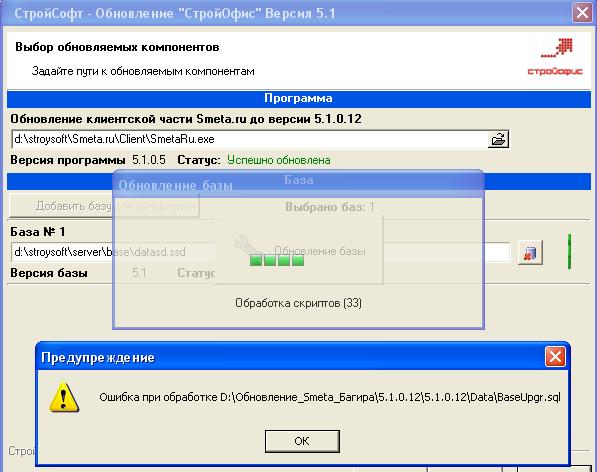Close the Предупреждение warning dialog
Screen dimensions: 597x472
[x=555, y=357]
